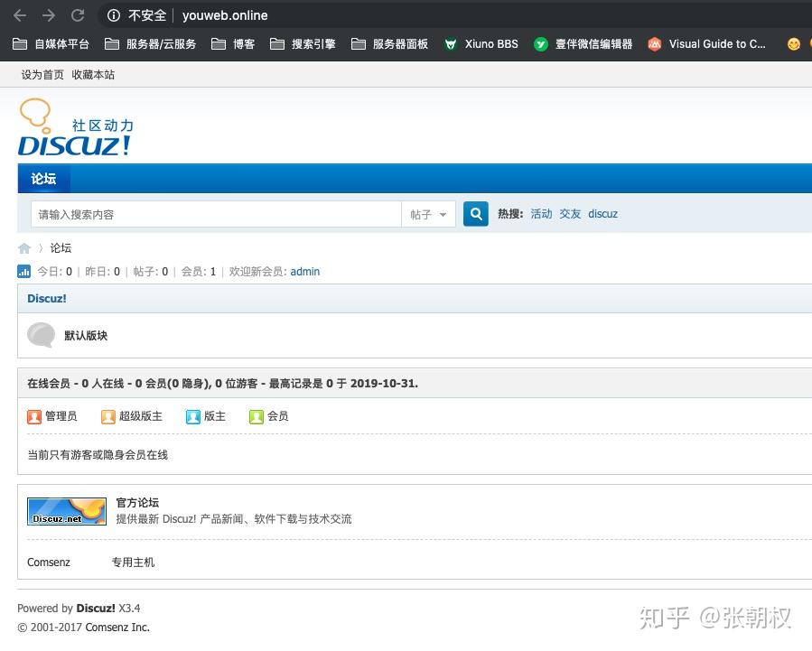Screen dimensions: 812x651
Task: Open the Discuz! category heading
Action: coord(47,299)
